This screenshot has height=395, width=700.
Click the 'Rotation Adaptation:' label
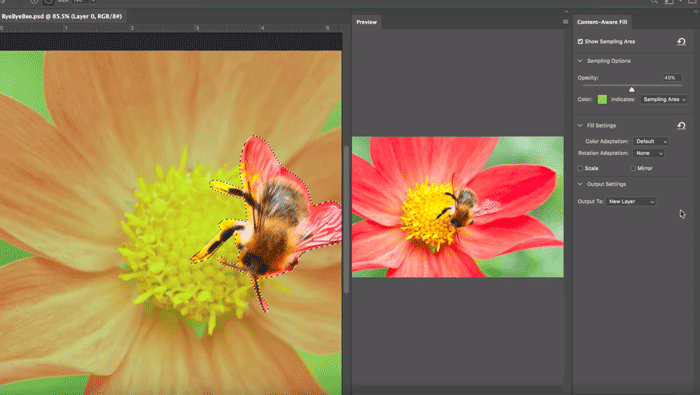603,153
